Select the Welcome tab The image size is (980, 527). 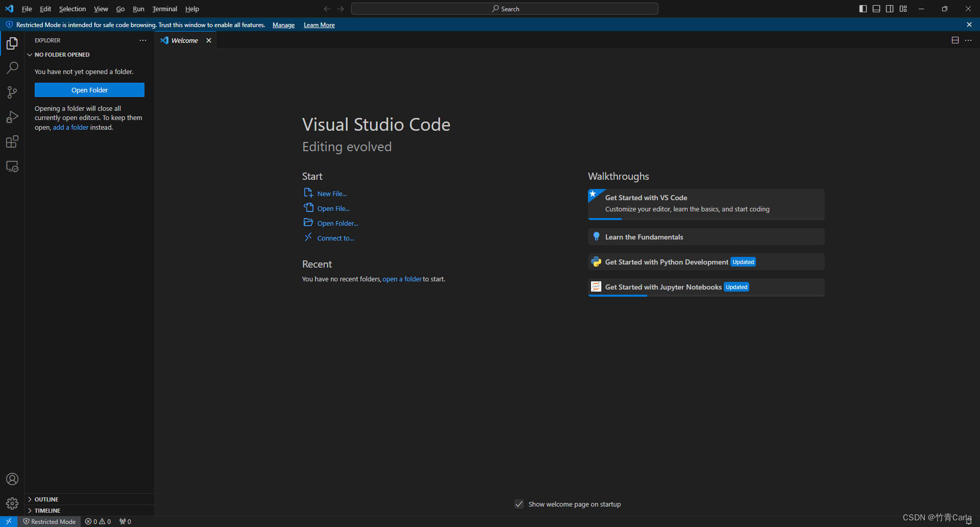185,40
